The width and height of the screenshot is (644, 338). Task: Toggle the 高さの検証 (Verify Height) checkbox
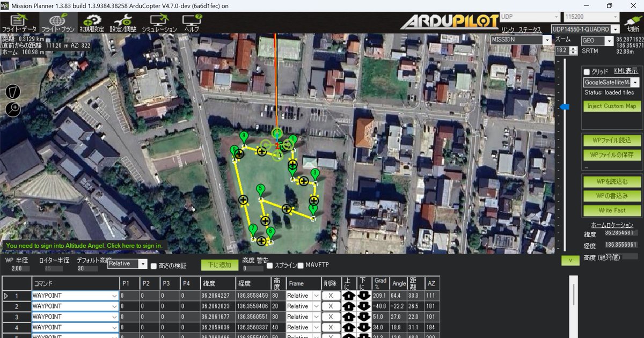click(154, 266)
